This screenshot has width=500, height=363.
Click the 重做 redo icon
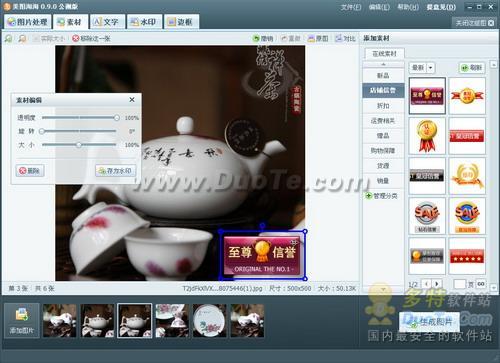click(x=284, y=39)
